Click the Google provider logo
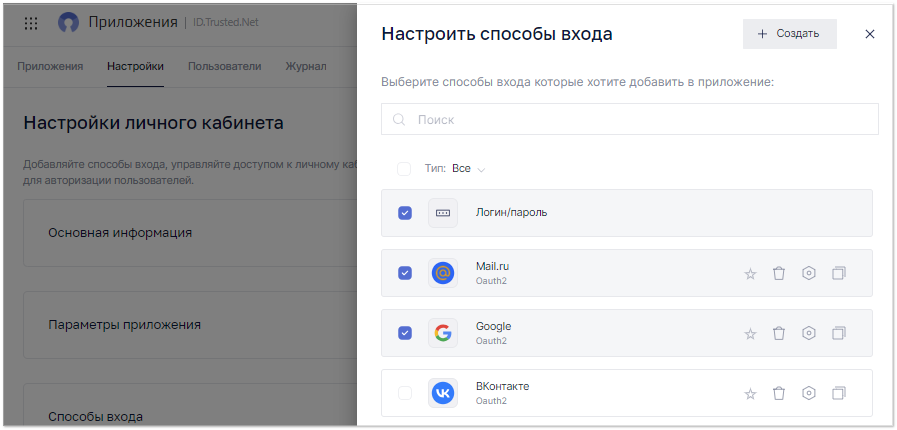Image resolution: width=897 pixels, height=430 pixels. coord(443,333)
